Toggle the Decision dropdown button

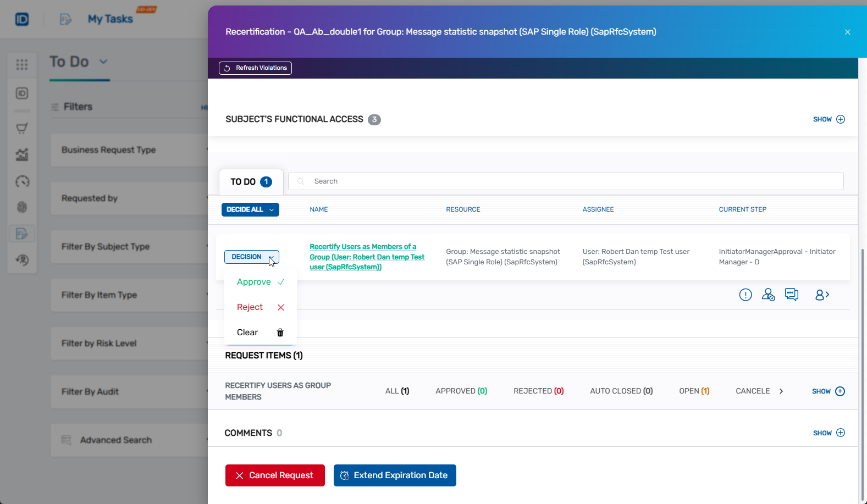point(251,257)
